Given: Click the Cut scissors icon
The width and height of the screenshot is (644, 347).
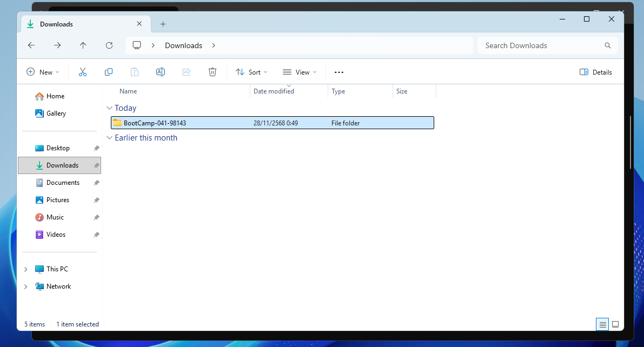Looking at the screenshot, I should click(83, 72).
